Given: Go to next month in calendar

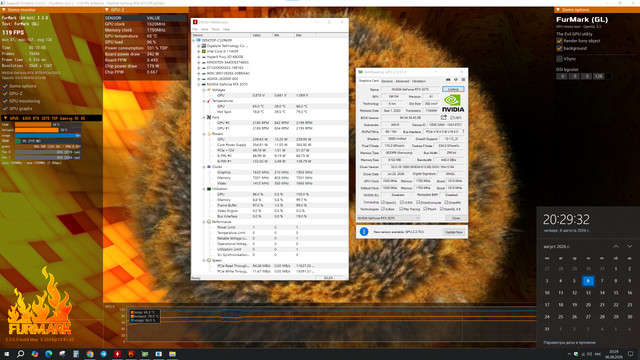Looking at the screenshot, I should point(629,247).
